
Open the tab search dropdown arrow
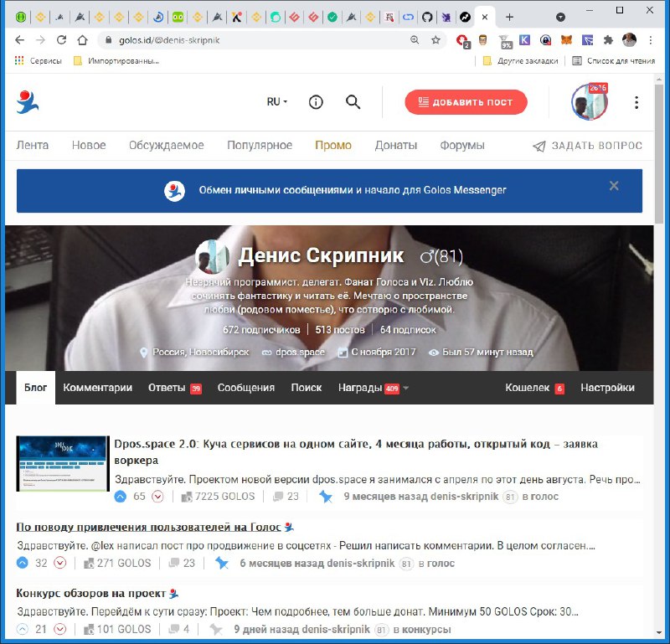pos(560,17)
